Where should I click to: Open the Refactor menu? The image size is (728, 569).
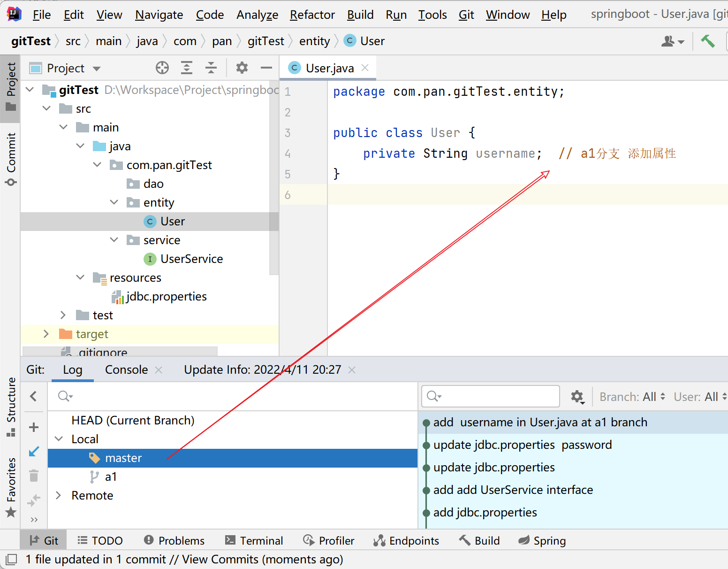pos(312,15)
